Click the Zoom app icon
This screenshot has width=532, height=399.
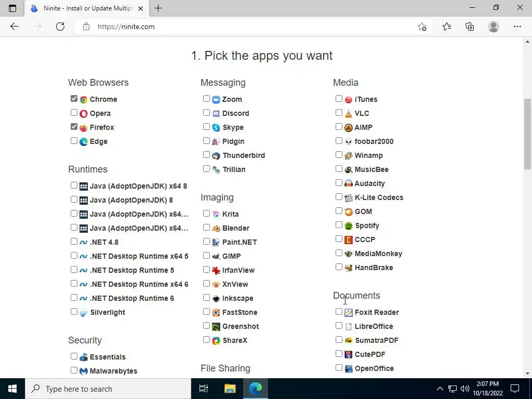[216, 99]
